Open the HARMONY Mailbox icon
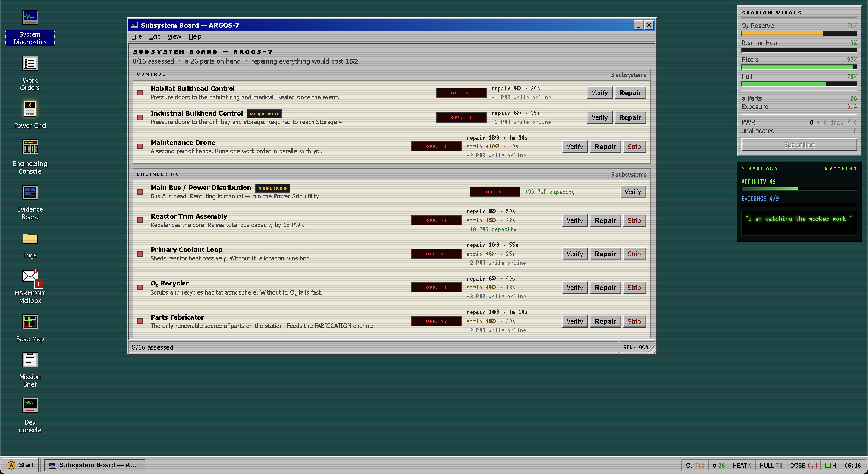Screen dimensions: 868x474 30,286
